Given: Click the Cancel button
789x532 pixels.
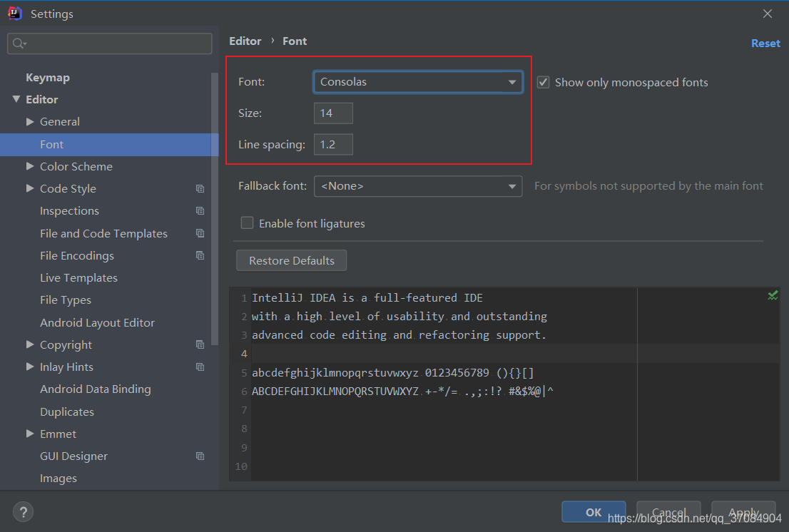Looking at the screenshot, I should pyautogui.click(x=668, y=512).
